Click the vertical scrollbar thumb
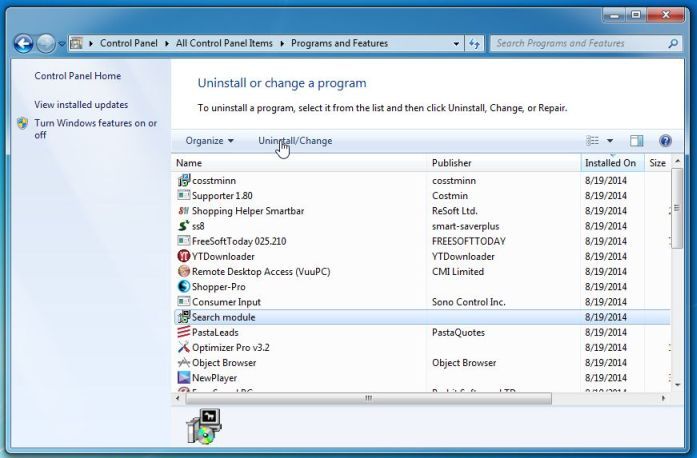Screen dimensions: 697x458 [677, 208]
